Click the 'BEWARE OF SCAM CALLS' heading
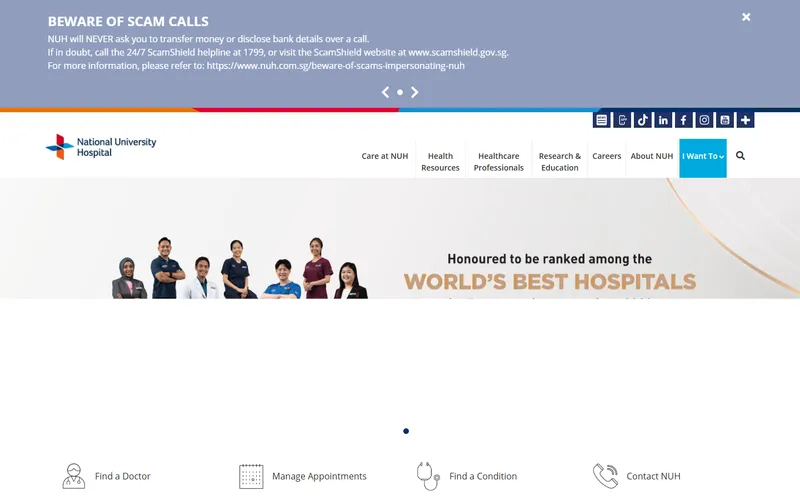 point(128,21)
